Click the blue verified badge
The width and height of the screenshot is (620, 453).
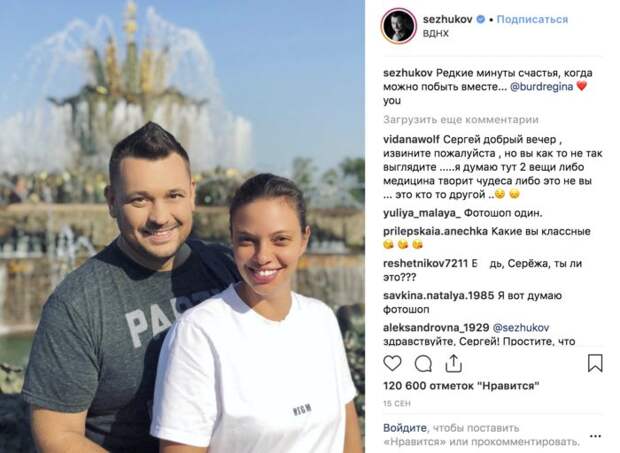480,19
